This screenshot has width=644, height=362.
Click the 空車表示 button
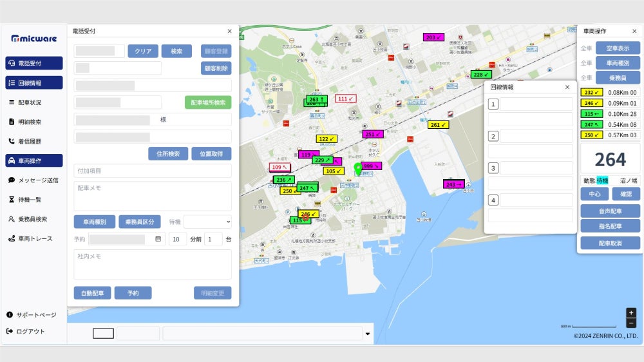coord(618,48)
